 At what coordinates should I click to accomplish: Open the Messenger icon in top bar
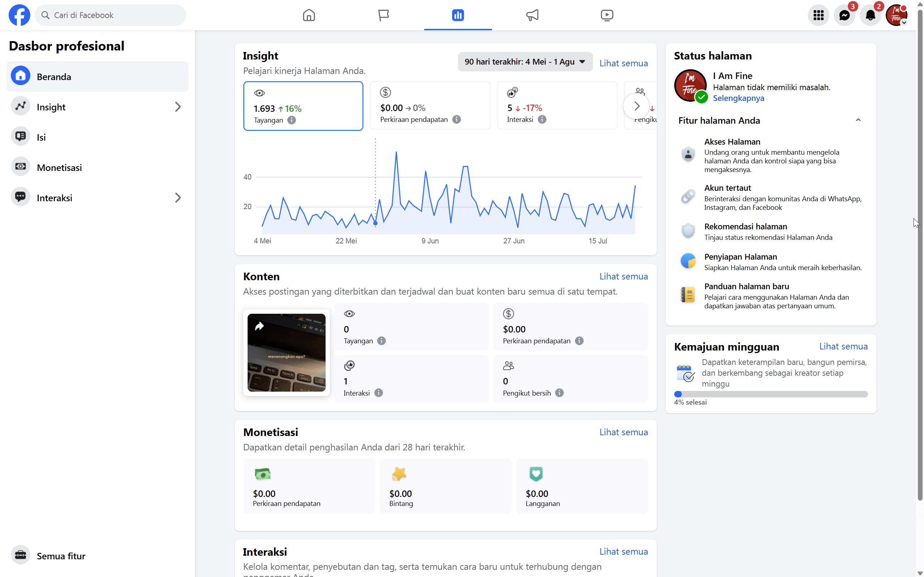pyautogui.click(x=845, y=15)
